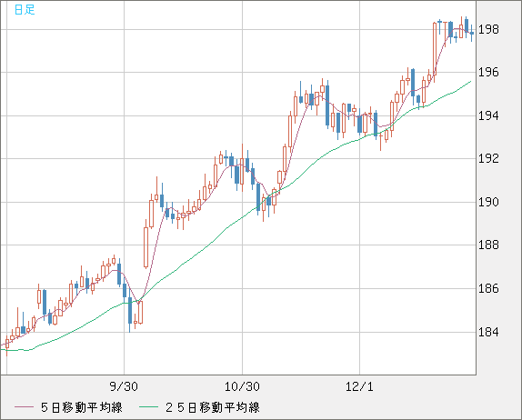The height and width of the screenshot is (420, 522).
Task: Select the 192 price axis label
Action: (x=488, y=158)
